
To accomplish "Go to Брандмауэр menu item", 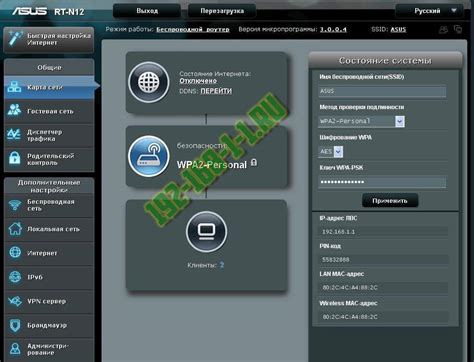I will click(x=49, y=325).
